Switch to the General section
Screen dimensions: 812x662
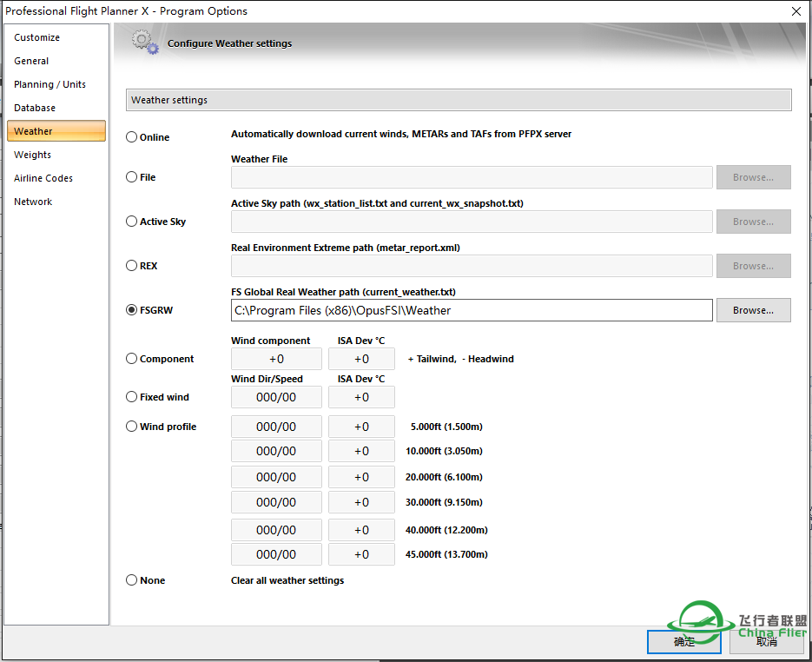click(31, 61)
